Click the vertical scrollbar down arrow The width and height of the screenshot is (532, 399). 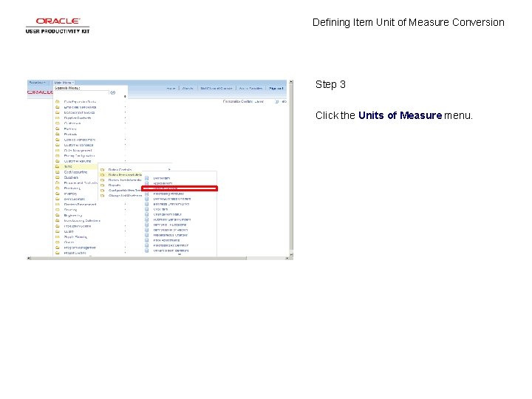[291, 254]
